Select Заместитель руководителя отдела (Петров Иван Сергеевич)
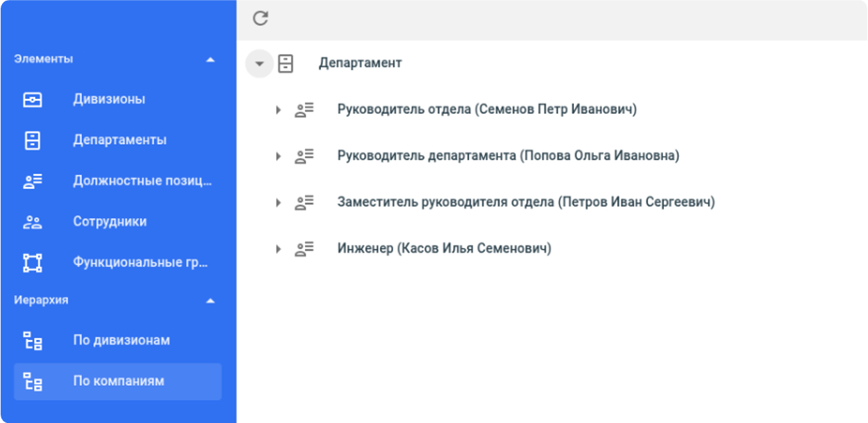 [x=525, y=201]
